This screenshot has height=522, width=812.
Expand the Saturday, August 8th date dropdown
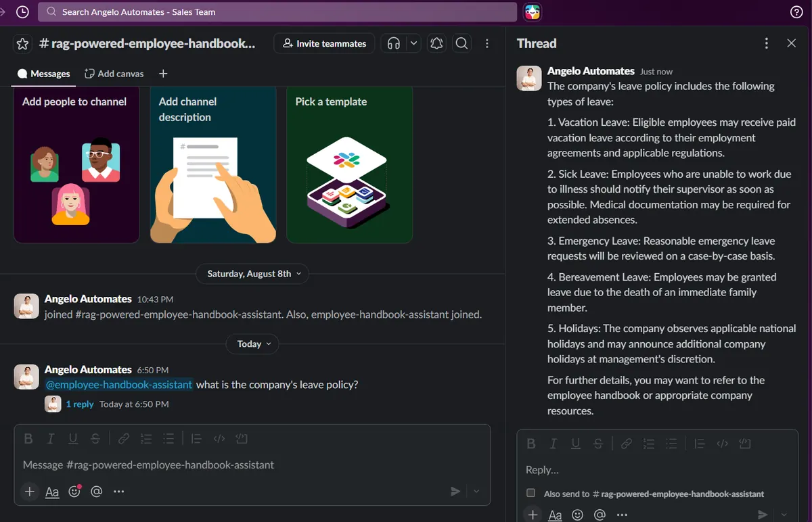[252, 274]
